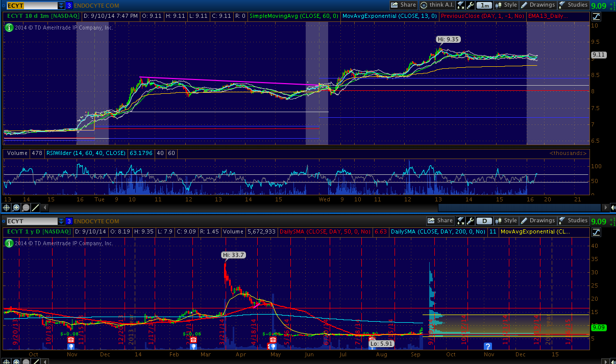Click the zoom in magnifier icon
616x364 pixels.
(16, 208)
